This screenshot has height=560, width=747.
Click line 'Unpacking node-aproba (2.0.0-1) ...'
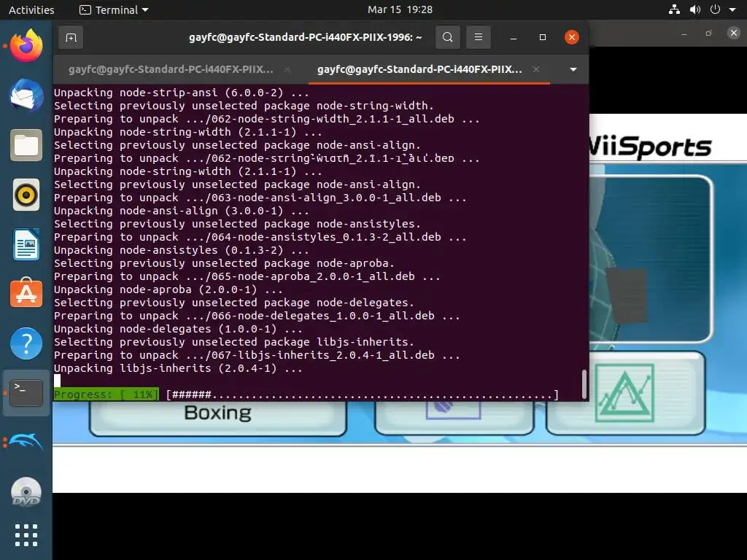pyautogui.click(x=169, y=289)
